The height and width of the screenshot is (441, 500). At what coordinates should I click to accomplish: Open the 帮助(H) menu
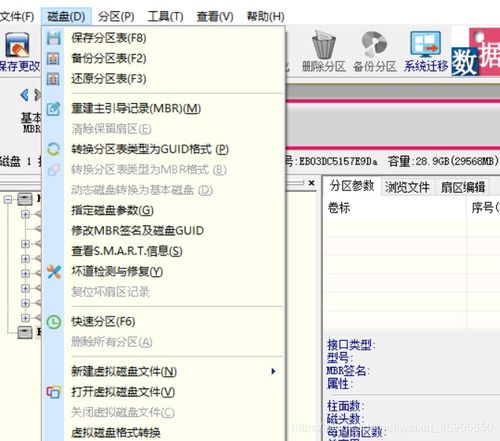pos(265,16)
